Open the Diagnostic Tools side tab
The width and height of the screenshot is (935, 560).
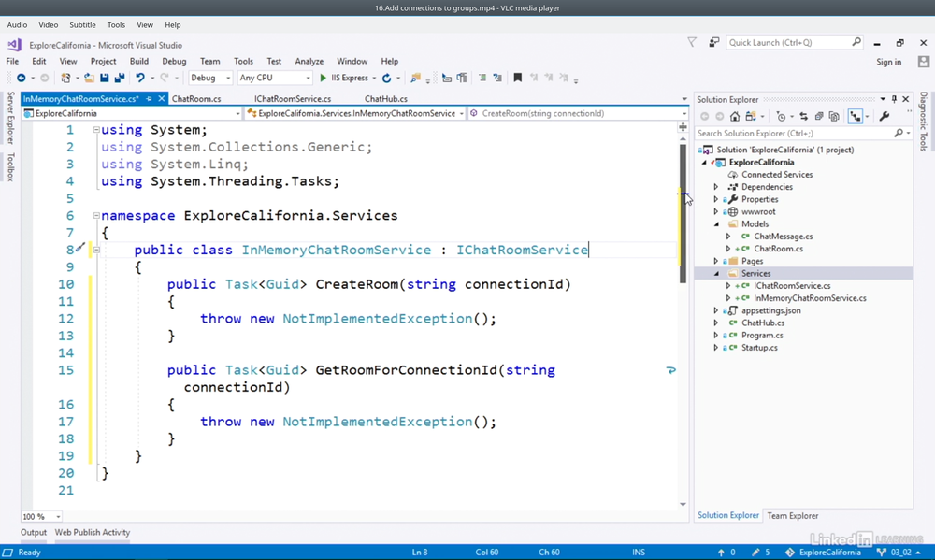coord(923,121)
